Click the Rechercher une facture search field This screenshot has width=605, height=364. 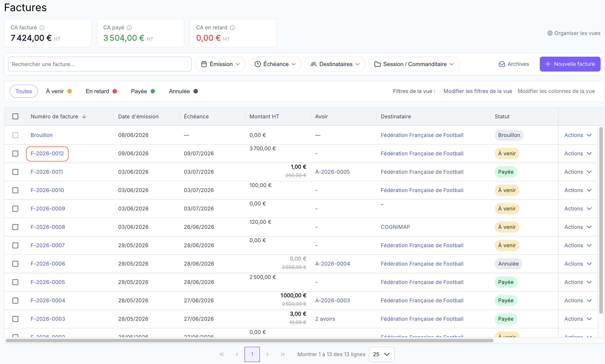(100, 64)
